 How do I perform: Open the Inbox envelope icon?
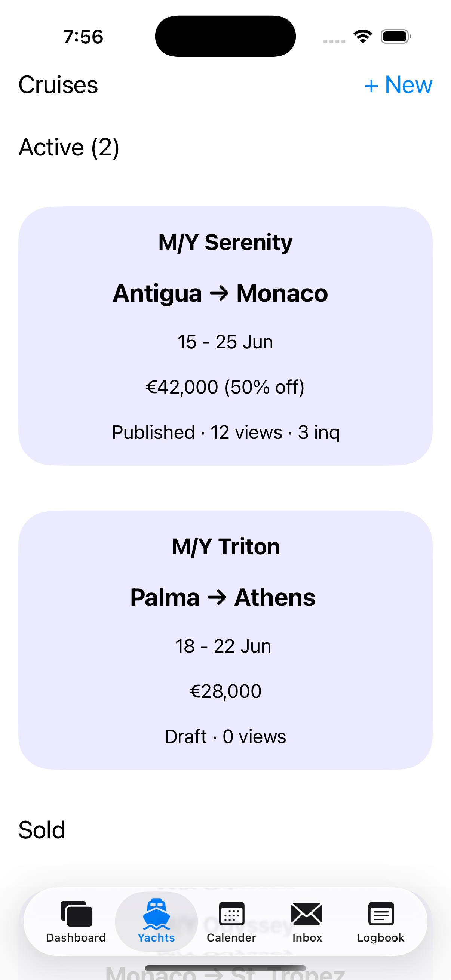[x=307, y=913]
